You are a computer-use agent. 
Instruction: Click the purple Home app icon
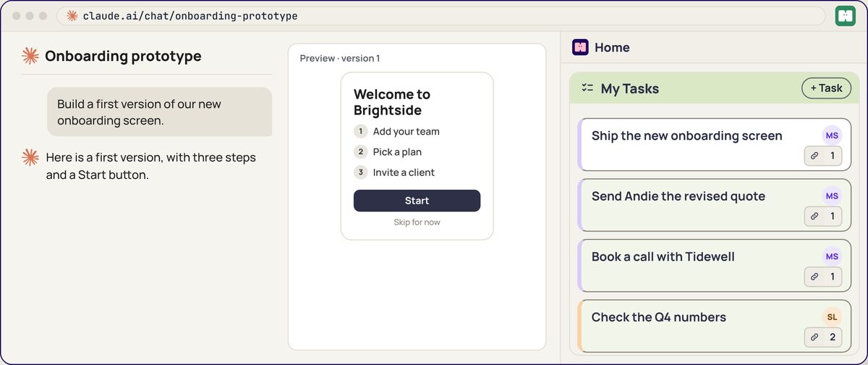point(580,47)
